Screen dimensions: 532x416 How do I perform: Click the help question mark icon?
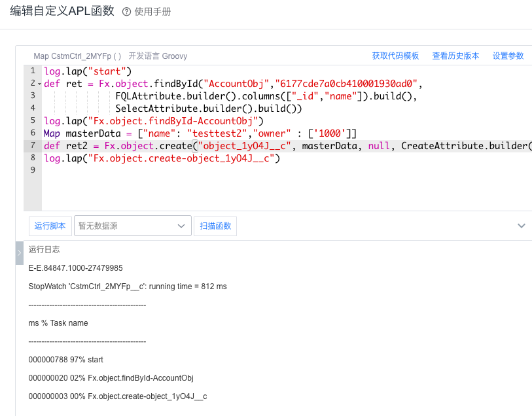point(127,12)
